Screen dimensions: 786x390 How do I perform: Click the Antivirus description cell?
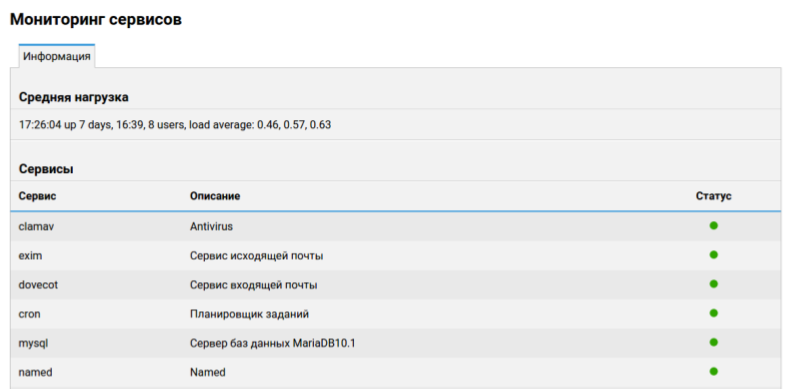(x=211, y=227)
